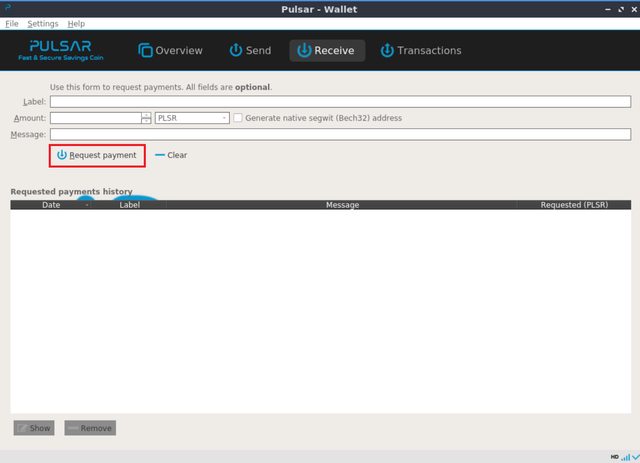Click the Pulsar logo in header
Screen dimensions: 640x463
coord(61,50)
